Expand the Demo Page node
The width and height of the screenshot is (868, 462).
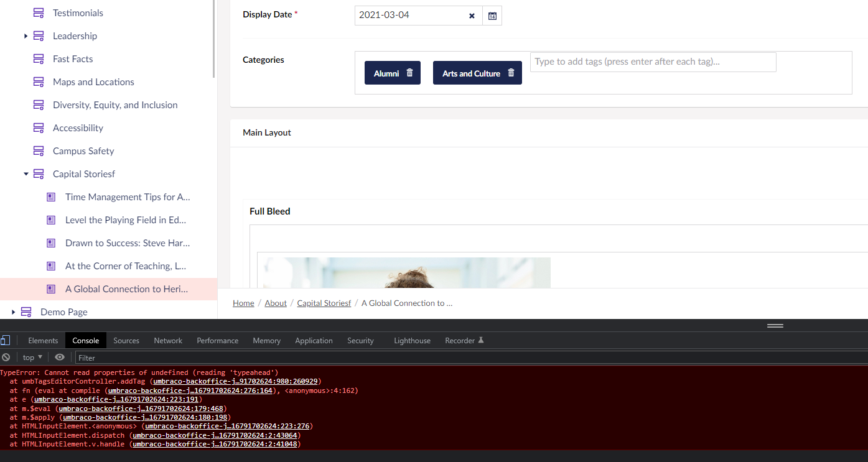tap(13, 312)
